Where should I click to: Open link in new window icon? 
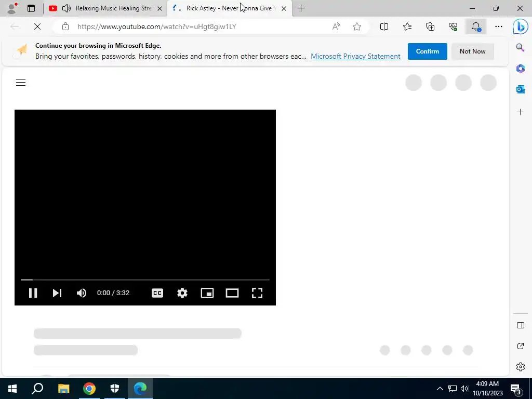pyautogui.click(x=520, y=345)
